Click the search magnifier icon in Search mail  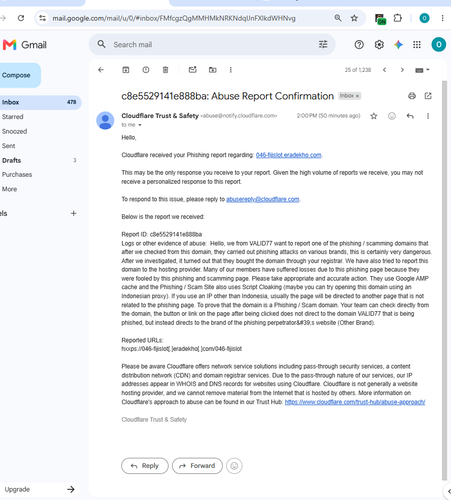[101, 44]
